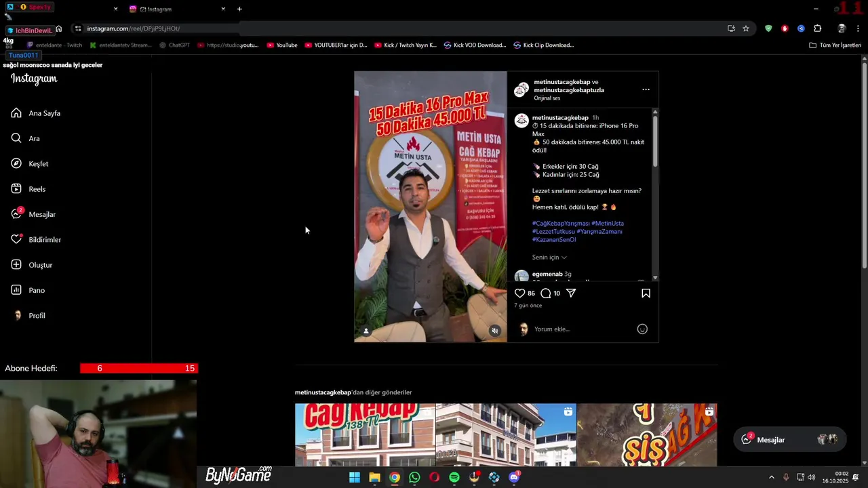The height and width of the screenshot is (488, 868).
Task: Click the browser home button
Action: [59, 28]
